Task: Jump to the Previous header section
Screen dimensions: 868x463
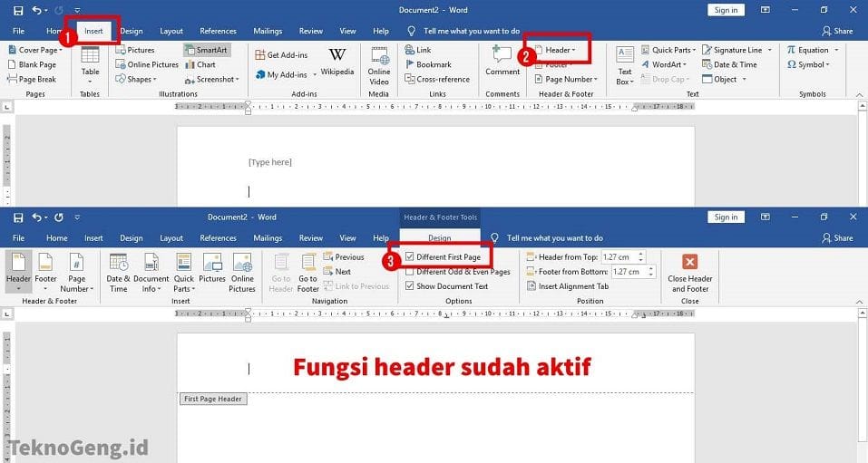Action: [x=344, y=256]
